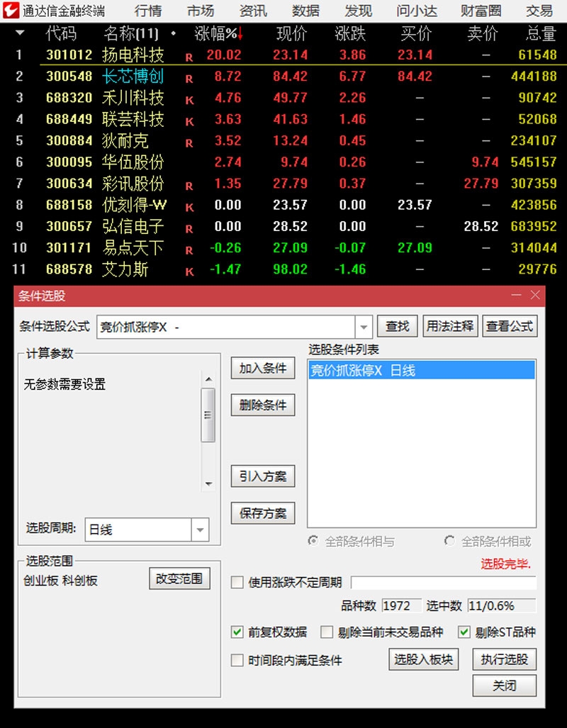
Task: Click the 查找 button
Action: click(x=397, y=326)
